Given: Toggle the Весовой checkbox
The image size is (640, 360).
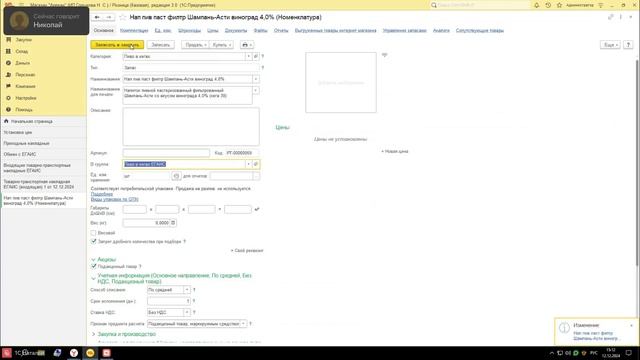Looking at the screenshot, I should tap(93, 233).
